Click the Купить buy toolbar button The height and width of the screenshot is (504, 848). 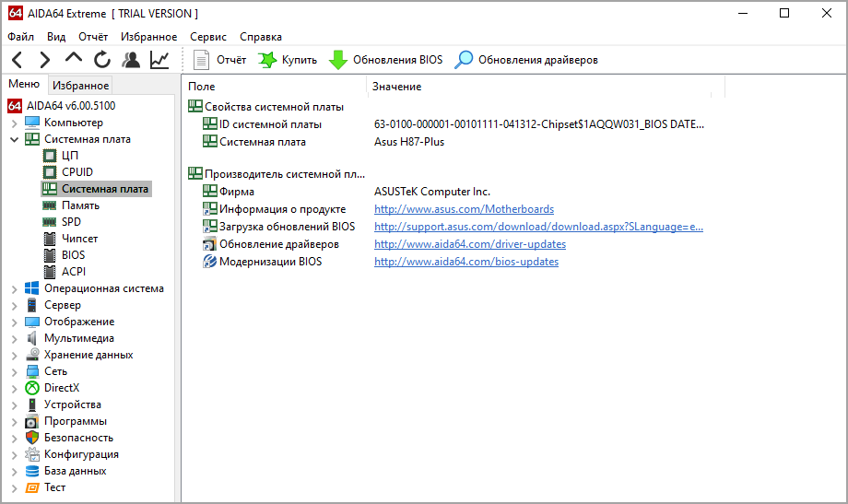[x=288, y=60]
